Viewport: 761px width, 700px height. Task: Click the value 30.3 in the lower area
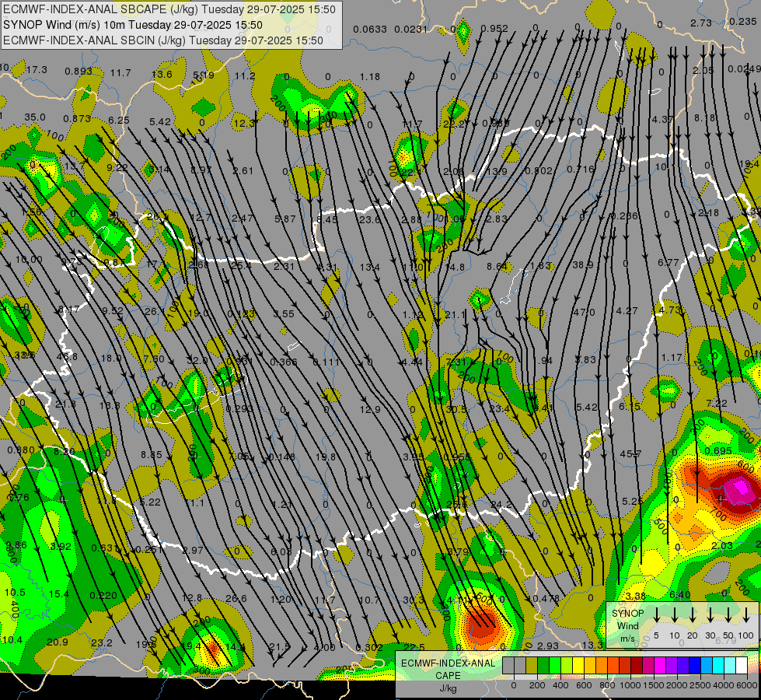[x=414, y=600]
